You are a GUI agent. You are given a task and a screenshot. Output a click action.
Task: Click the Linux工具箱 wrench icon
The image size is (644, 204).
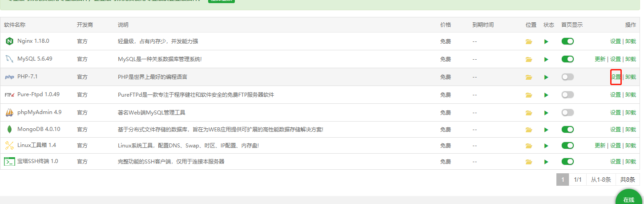(x=9, y=146)
